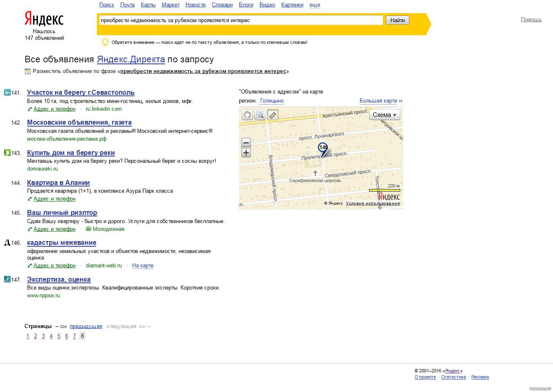Screen dimensions: 553x392
Task: Click москва-объявления-реклама.рф URL
Action: pos(67,139)
